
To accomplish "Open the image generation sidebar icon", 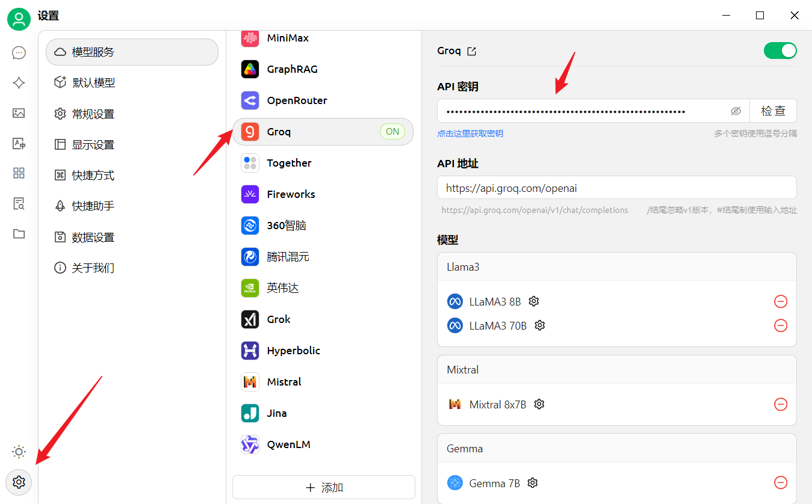I will (19, 113).
